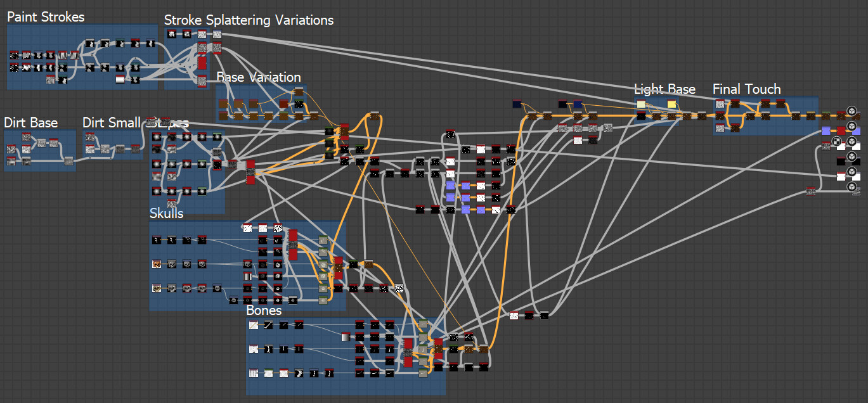Select the isolated navy node left of Light Base
This screenshot has height=403, width=868.
point(517,104)
